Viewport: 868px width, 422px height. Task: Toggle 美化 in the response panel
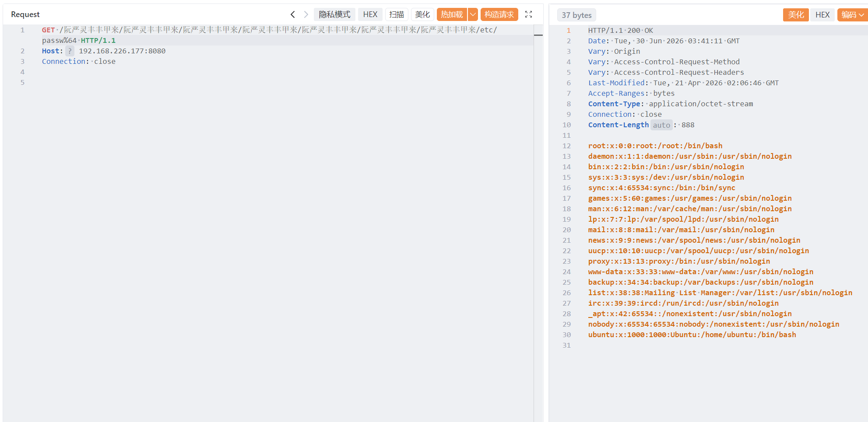[x=796, y=15]
